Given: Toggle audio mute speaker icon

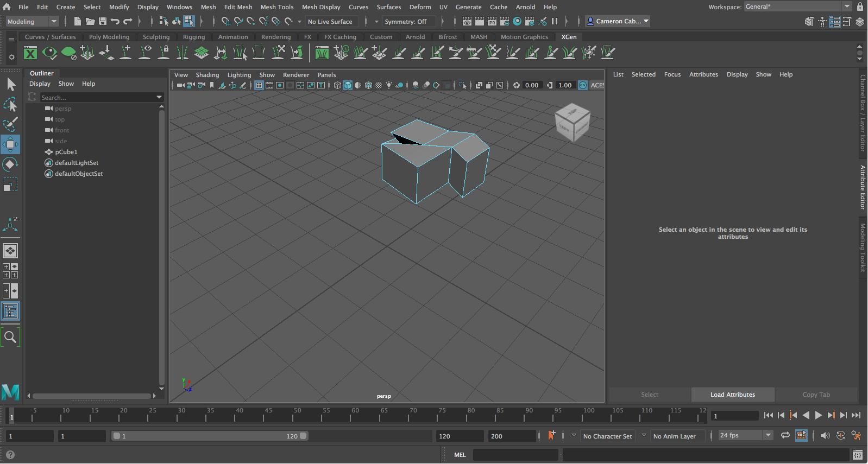Looking at the screenshot, I should tap(825, 435).
